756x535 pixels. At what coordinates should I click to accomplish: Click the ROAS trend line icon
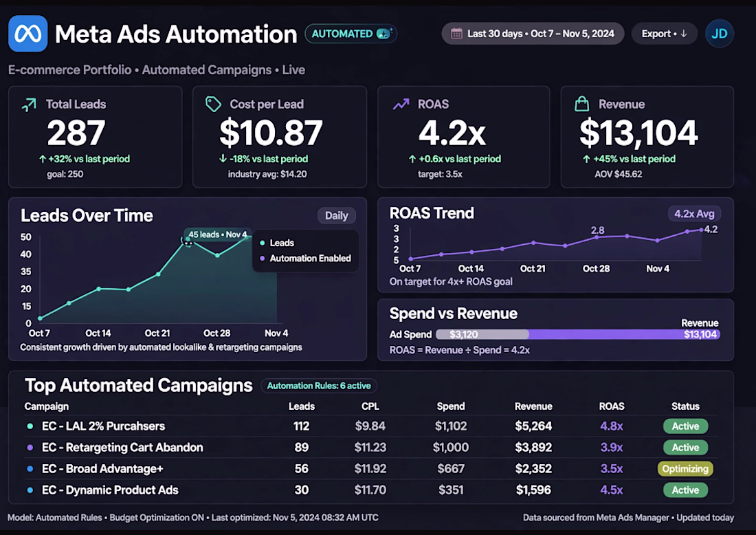pos(401,105)
